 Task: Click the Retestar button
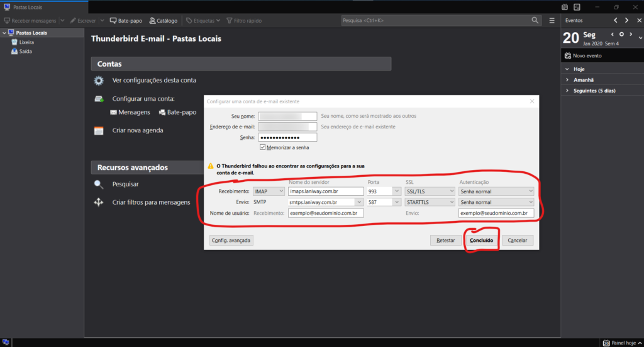coord(446,240)
